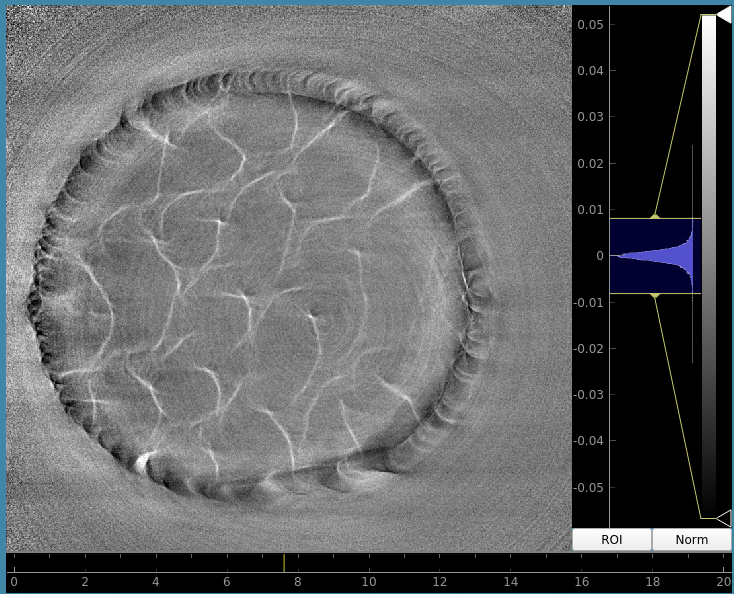Click histogram axis label -0.03
This screenshot has height=594, width=734.
point(588,395)
